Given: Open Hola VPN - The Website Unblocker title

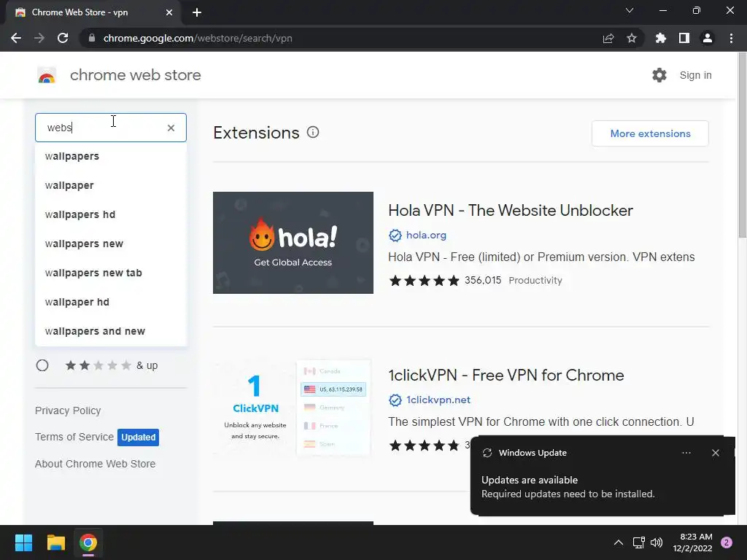Looking at the screenshot, I should coord(510,211).
